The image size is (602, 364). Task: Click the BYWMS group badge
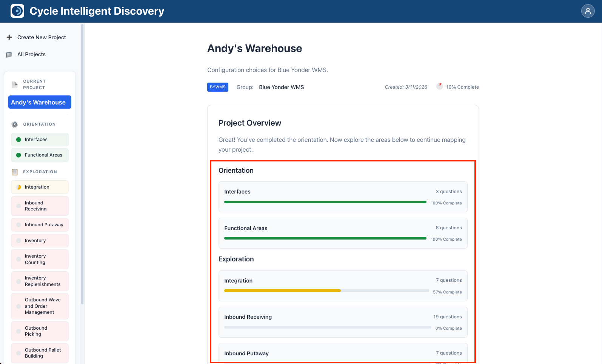pyautogui.click(x=217, y=87)
